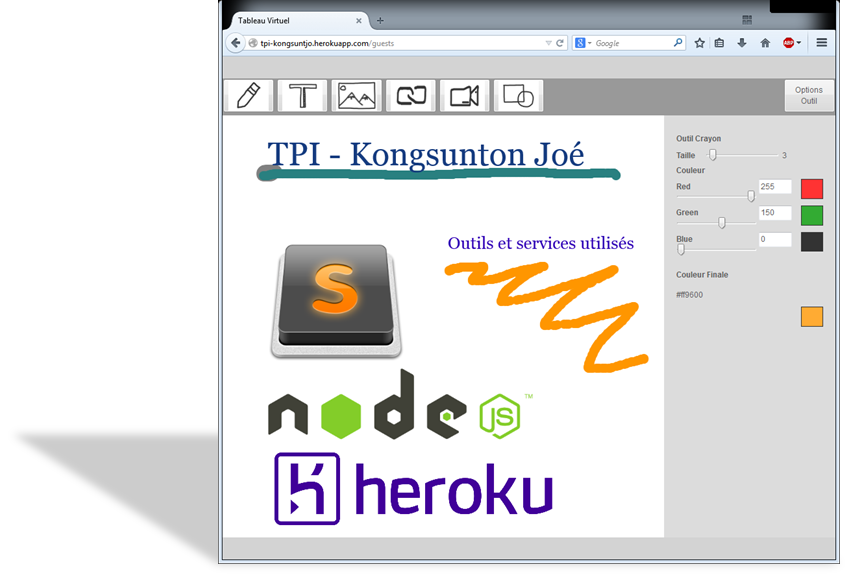
Task: Click the orange Couleur Finale swatch
Action: point(812,317)
